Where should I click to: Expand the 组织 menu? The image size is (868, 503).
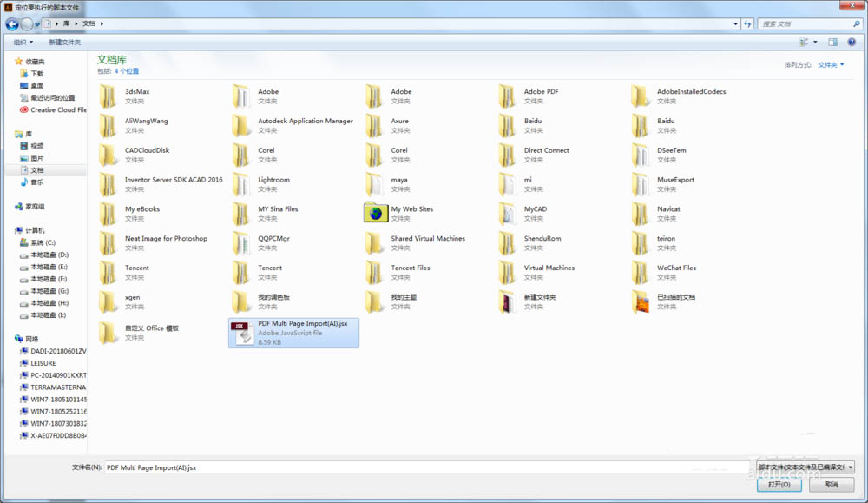point(23,42)
